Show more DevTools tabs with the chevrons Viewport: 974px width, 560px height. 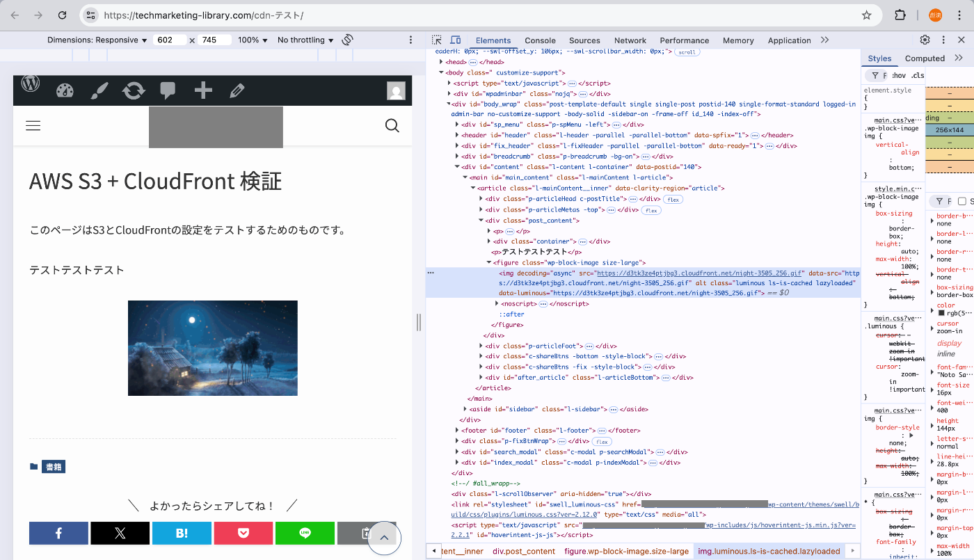coord(825,40)
